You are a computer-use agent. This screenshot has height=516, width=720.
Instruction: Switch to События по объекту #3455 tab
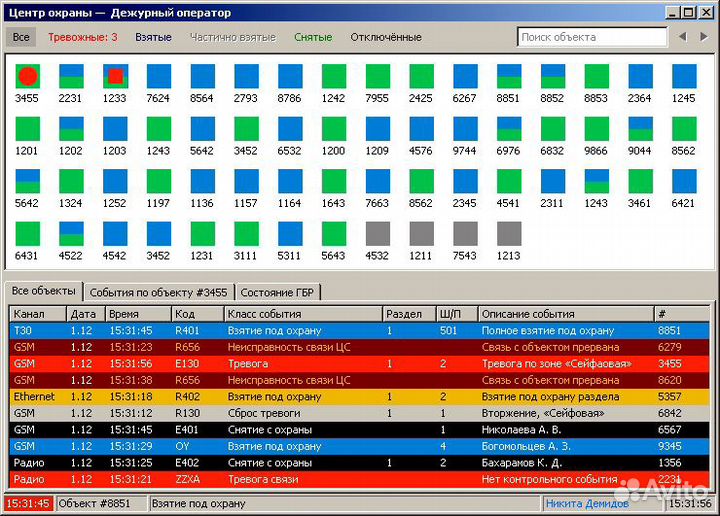(x=158, y=292)
